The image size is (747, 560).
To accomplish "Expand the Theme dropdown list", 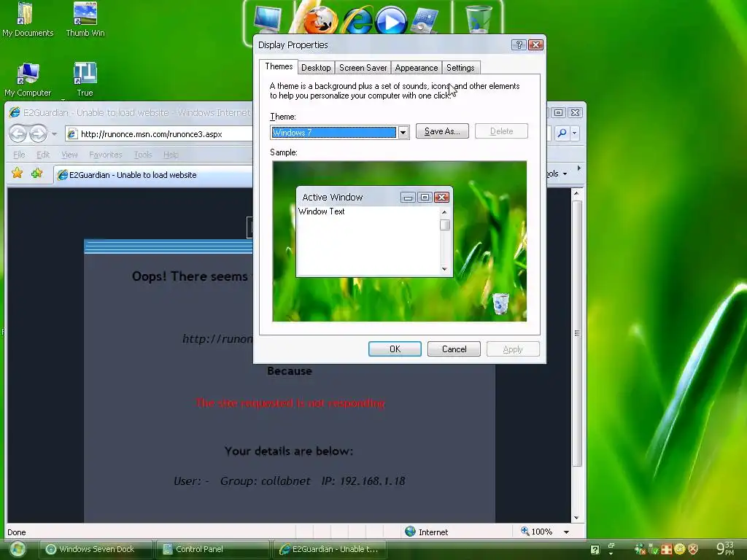I will point(403,133).
